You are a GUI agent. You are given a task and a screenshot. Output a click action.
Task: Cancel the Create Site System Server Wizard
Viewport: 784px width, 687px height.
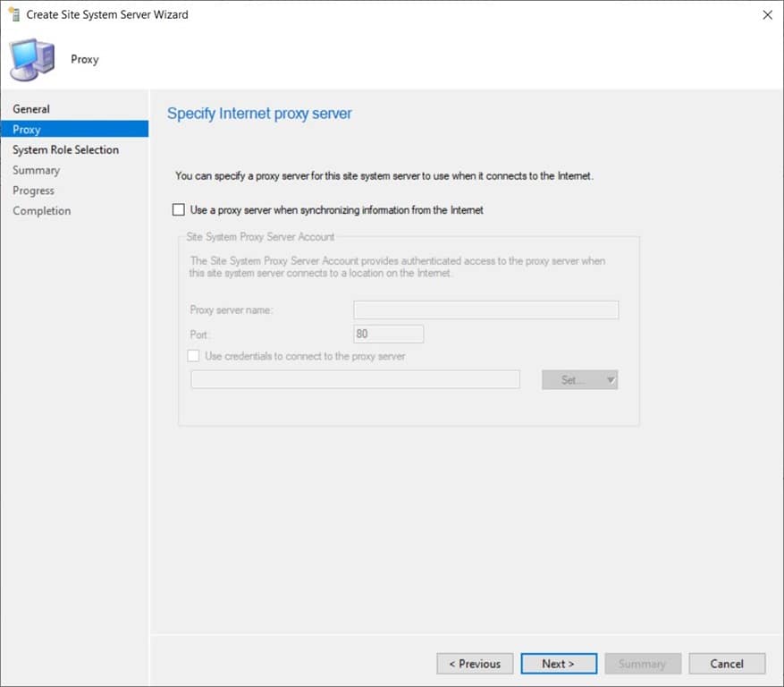[726, 664]
